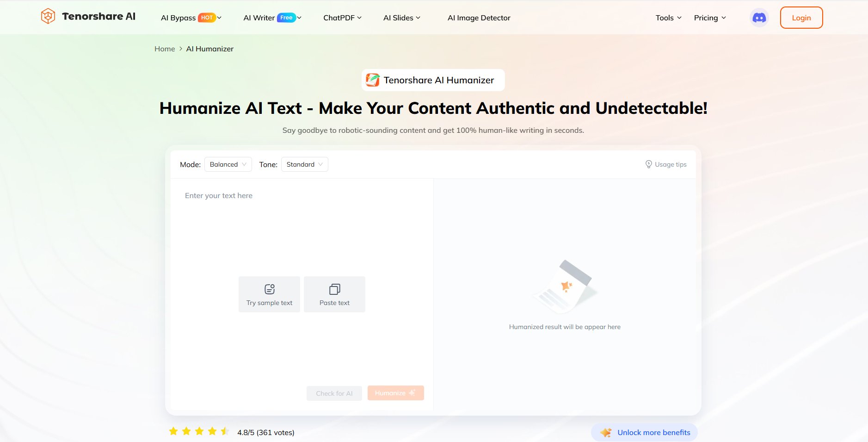This screenshot has width=868, height=442.
Task: Open the Mode Balanced dropdown
Action: click(228, 164)
